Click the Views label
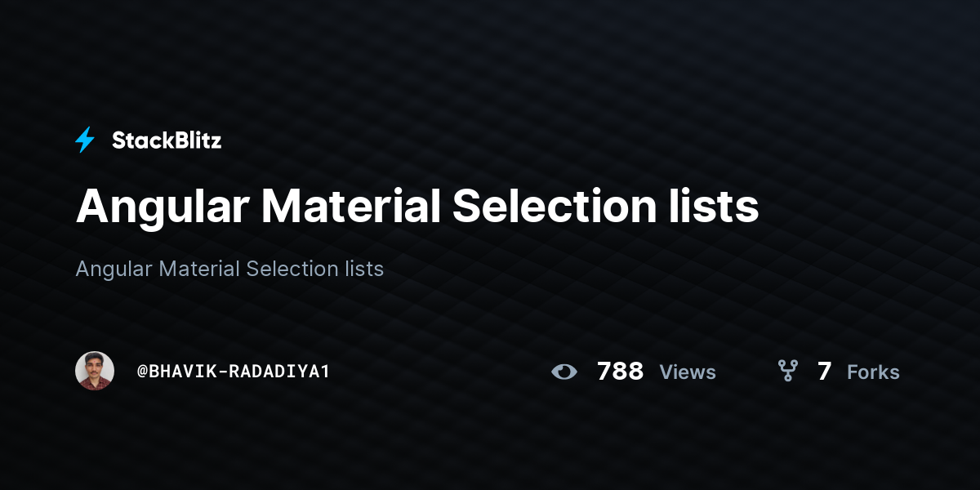This screenshot has width=980, height=490. (688, 372)
